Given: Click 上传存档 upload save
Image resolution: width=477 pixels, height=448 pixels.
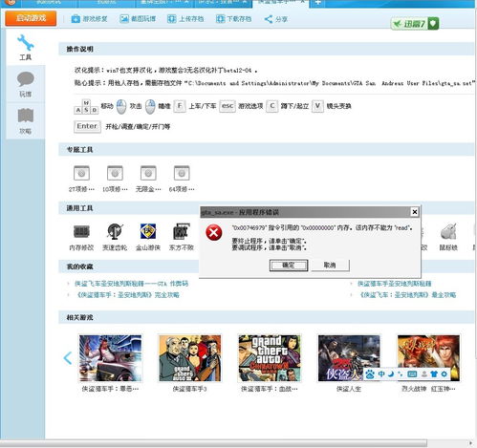Looking at the screenshot, I should [185, 19].
